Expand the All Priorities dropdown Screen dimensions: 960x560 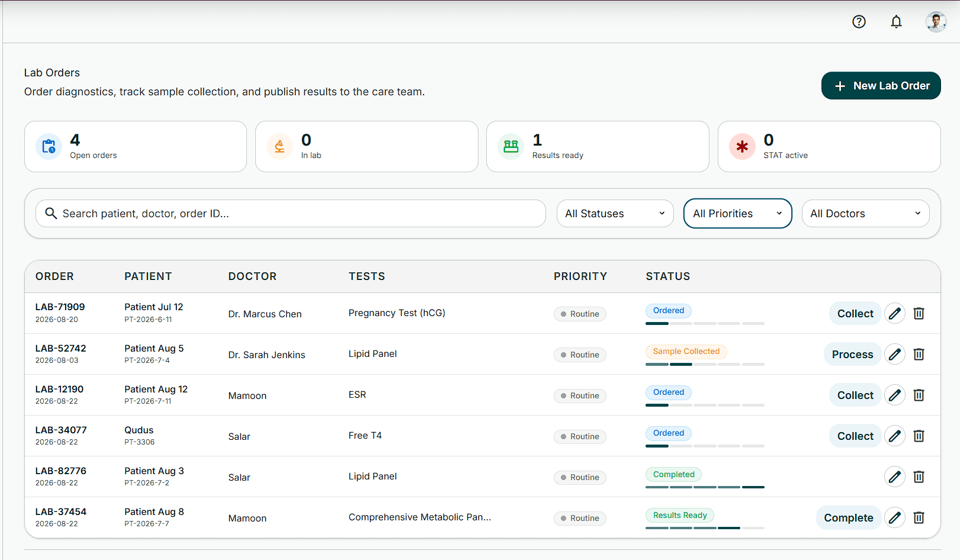pos(737,213)
